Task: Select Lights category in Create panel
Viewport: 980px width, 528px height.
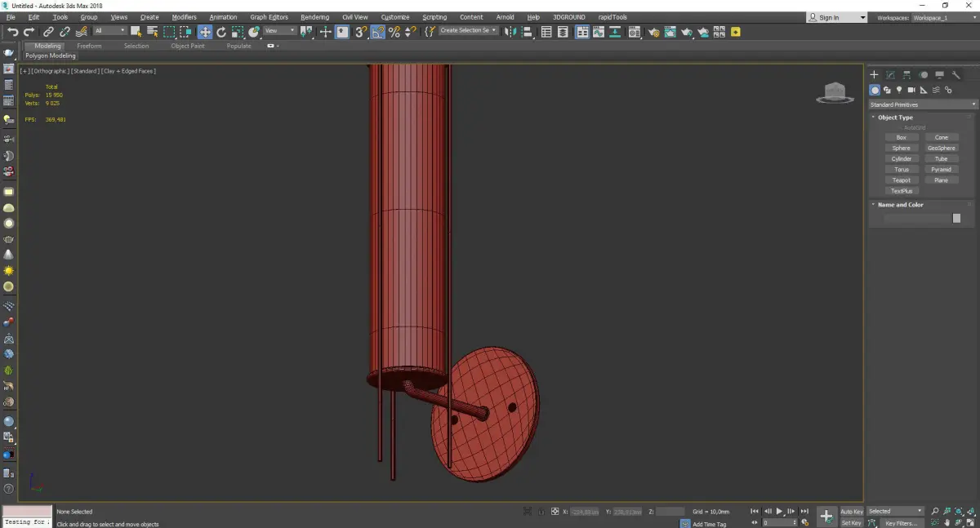Action: pyautogui.click(x=899, y=90)
